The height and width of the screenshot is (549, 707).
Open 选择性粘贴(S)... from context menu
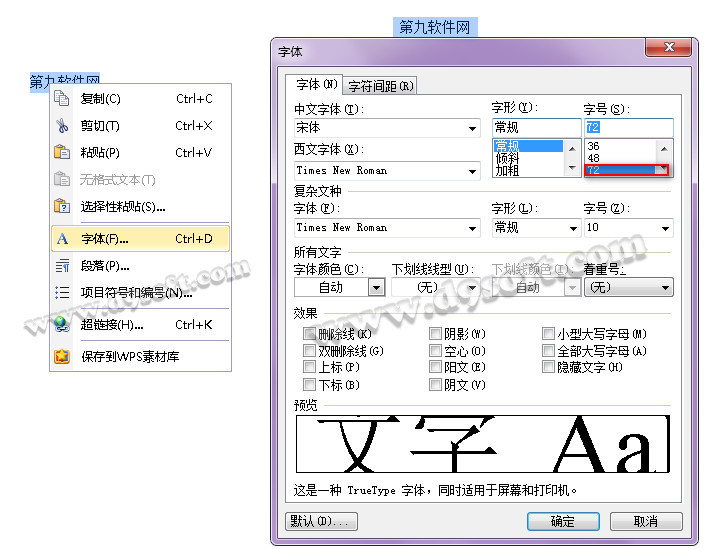click(x=140, y=206)
